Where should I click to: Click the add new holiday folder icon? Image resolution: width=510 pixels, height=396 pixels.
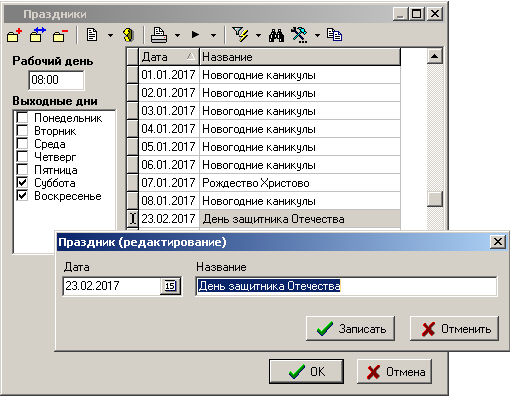tap(14, 35)
